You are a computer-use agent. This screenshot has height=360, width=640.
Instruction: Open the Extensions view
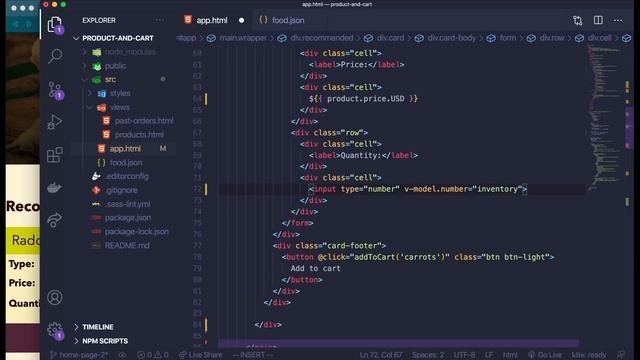(x=55, y=155)
